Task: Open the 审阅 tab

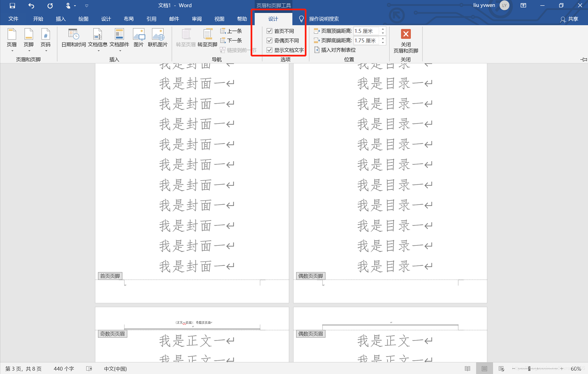Action: [197, 19]
